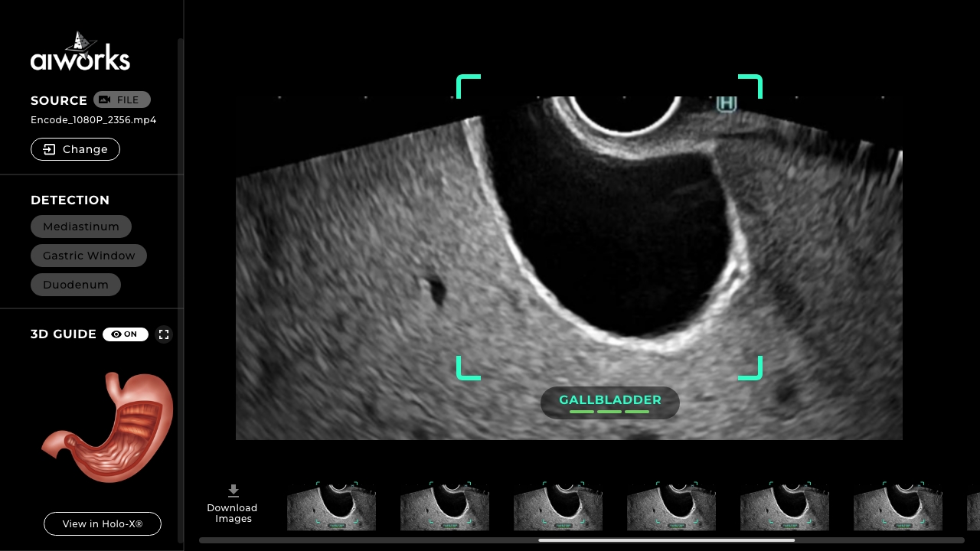
Task: Toggle the 3D Guide ON switch
Action: pyautogui.click(x=126, y=334)
